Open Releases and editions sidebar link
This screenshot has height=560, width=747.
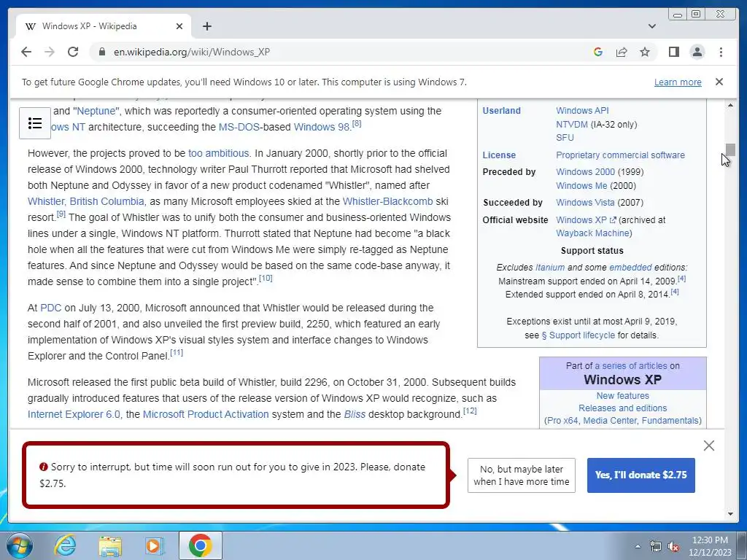[x=623, y=408]
